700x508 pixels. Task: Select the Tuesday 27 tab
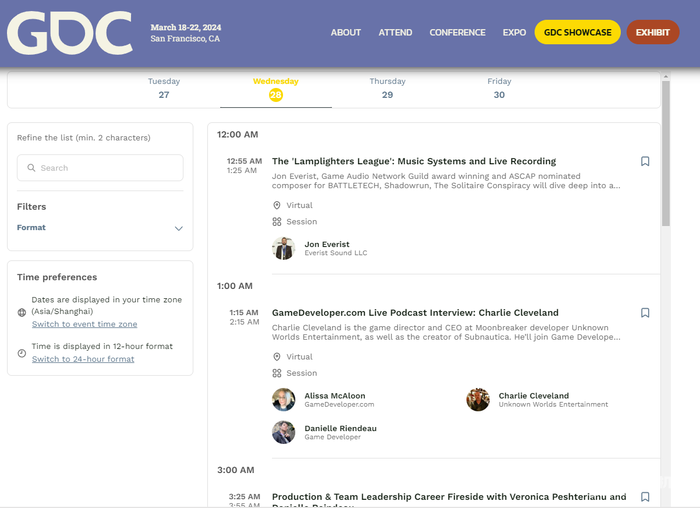(164, 88)
